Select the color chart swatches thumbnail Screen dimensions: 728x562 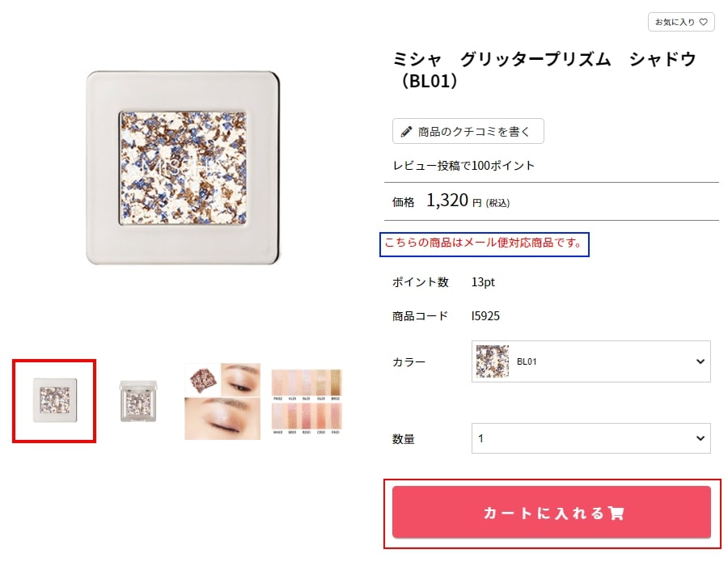[x=307, y=401]
